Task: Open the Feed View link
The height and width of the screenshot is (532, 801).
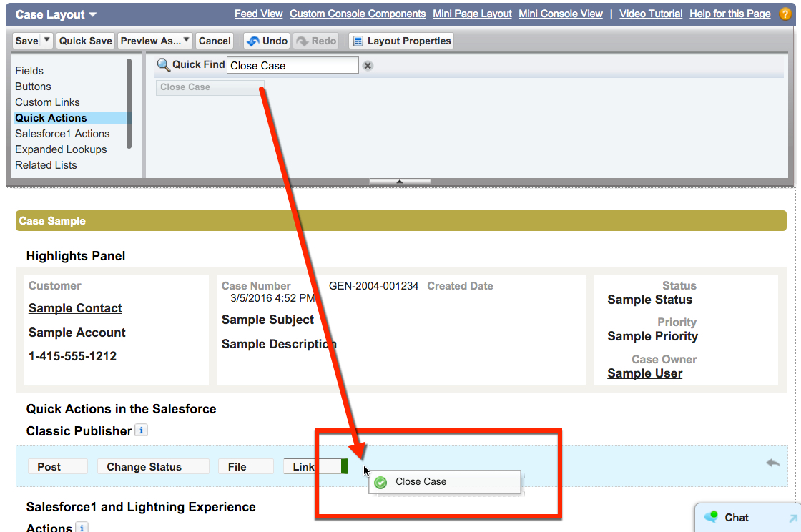Action: (258, 14)
